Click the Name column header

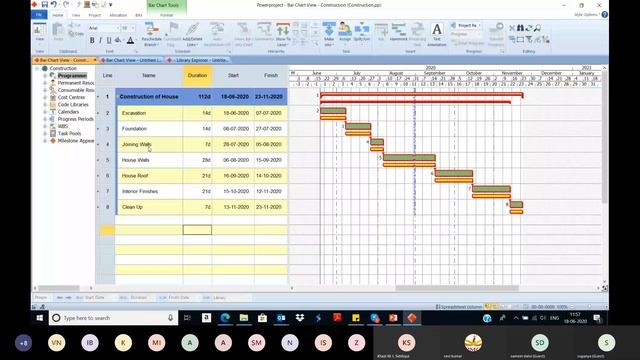pyautogui.click(x=149, y=76)
